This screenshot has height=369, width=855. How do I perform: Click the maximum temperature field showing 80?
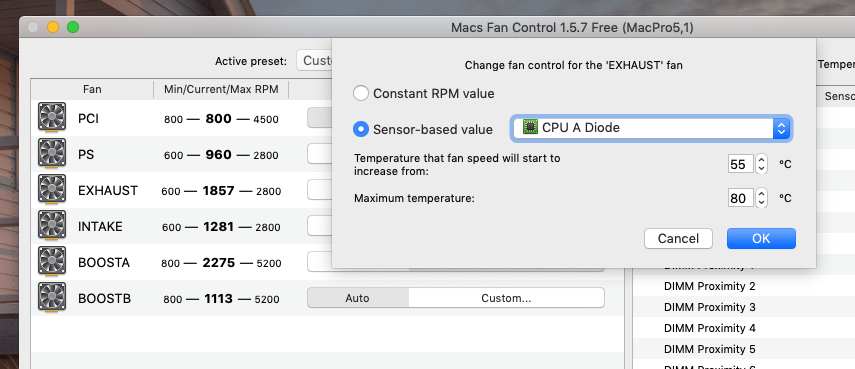tap(740, 198)
